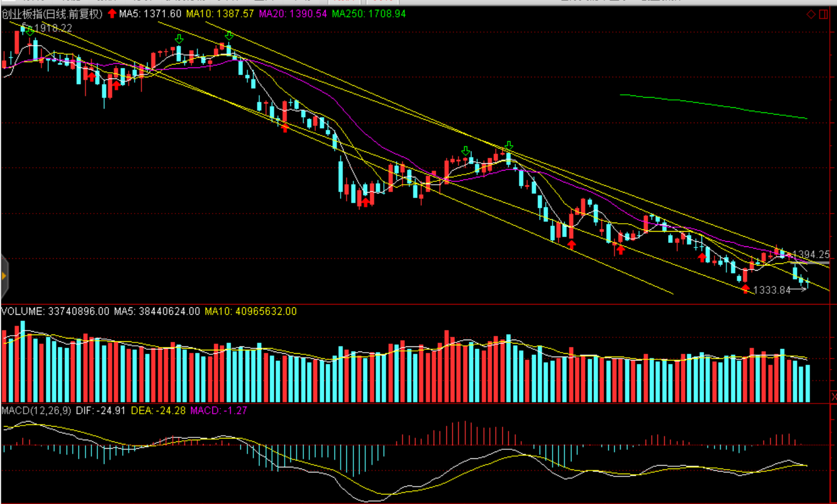Click the split-panel layout icon at top-right

[x=823, y=14]
